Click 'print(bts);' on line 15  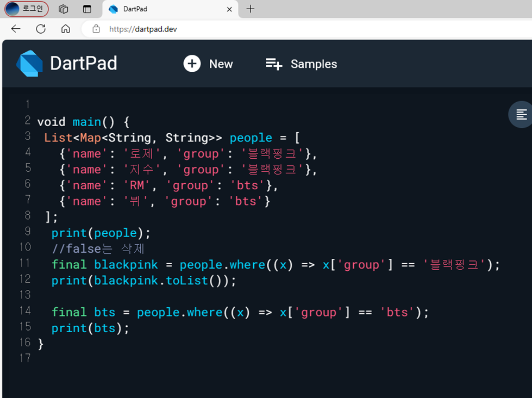(90, 328)
